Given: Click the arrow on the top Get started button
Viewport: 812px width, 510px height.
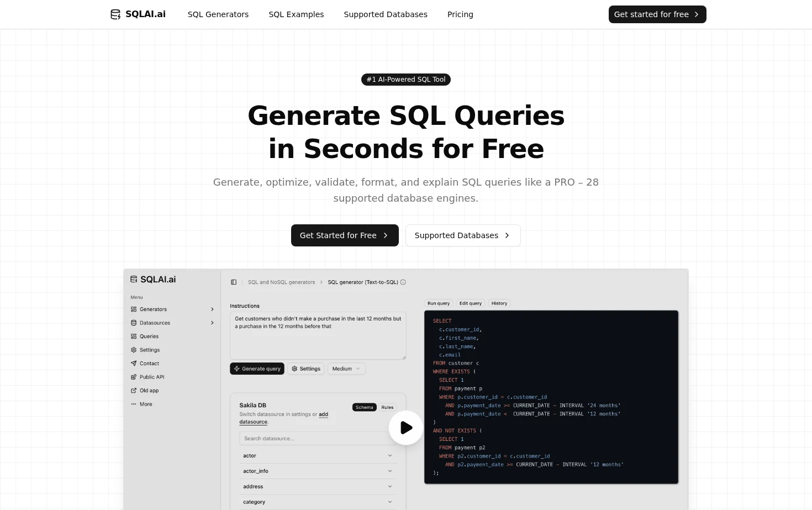Looking at the screenshot, I should click(x=697, y=14).
